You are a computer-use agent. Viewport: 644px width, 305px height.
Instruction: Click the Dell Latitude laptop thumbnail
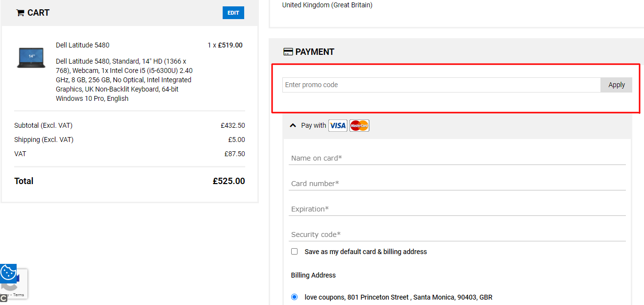coord(31,58)
